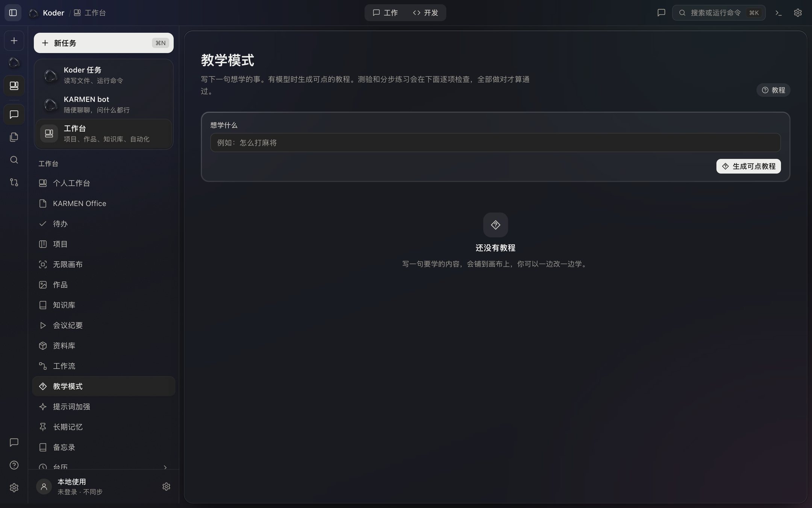This screenshot has height=508, width=812.
Task: Open the git branch icon in left rail
Action: click(x=14, y=182)
